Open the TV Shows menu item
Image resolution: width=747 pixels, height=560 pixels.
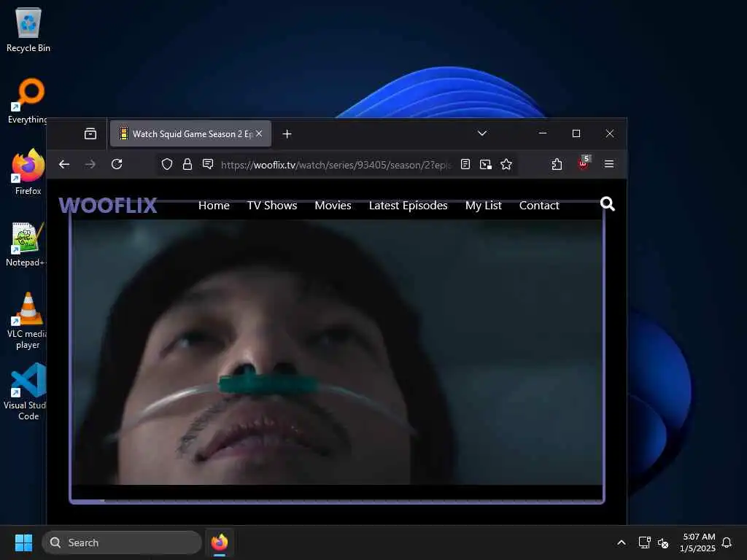coord(272,205)
